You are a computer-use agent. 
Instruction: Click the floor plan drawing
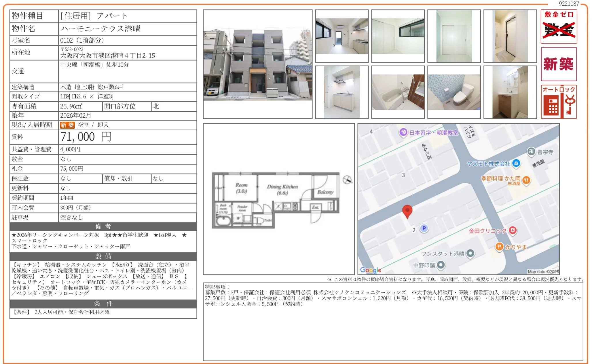point(276,200)
